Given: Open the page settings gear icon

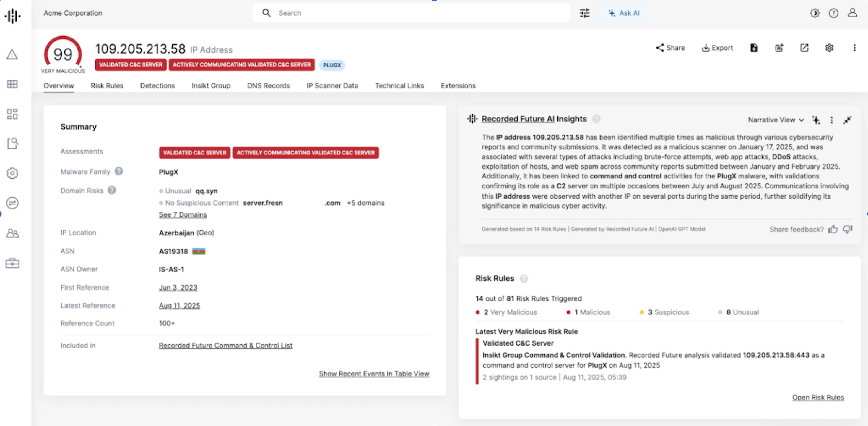Looking at the screenshot, I should click(x=829, y=48).
